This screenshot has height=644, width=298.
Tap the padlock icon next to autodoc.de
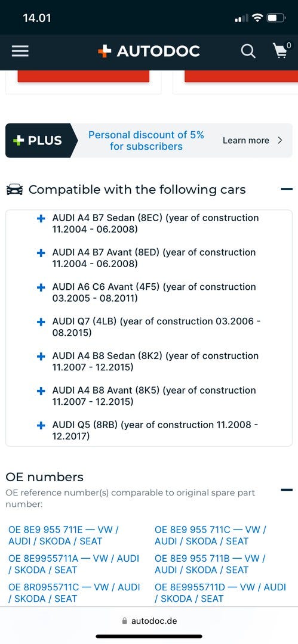(125, 621)
